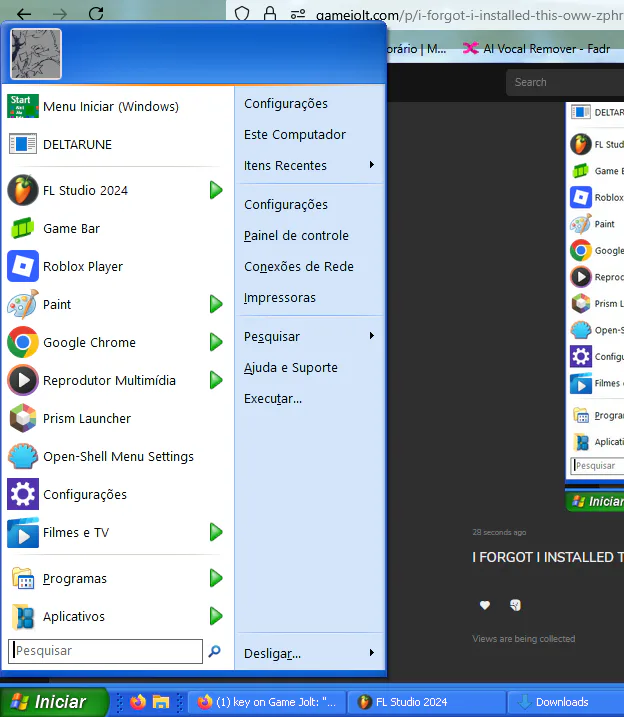Image resolution: width=624 pixels, height=717 pixels.
Task: Expand Filmes e TV jump list arrow
Action: coord(216,532)
